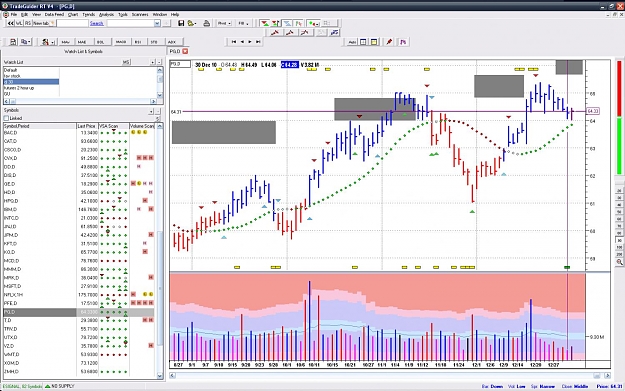Viewport: 625px width, 391px height.
Task: Open the Watch List header dropdown arrow button
Action: click(152, 62)
